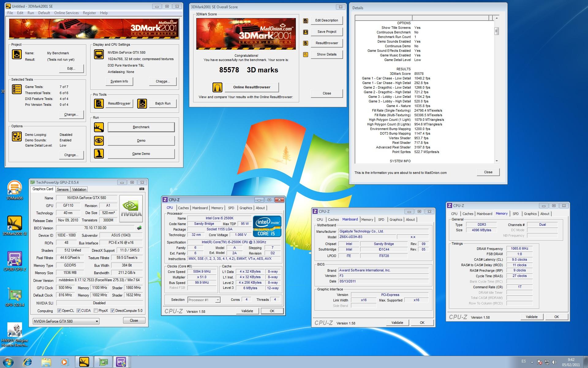This screenshot has width=588, height=368.
Task: Click the Edit Description icon in Overall Score
Action: coord(306,21)
